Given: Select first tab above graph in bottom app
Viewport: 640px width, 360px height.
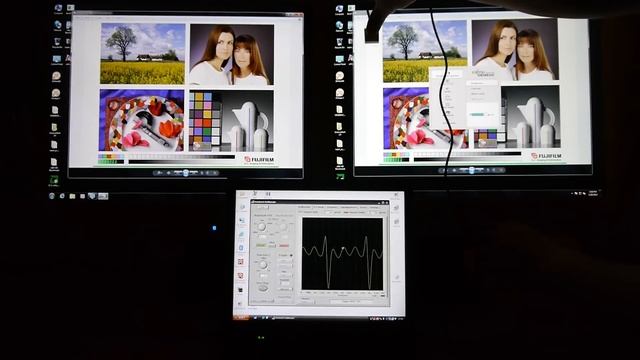Looking at the screenshot, I should coord(304,207).
